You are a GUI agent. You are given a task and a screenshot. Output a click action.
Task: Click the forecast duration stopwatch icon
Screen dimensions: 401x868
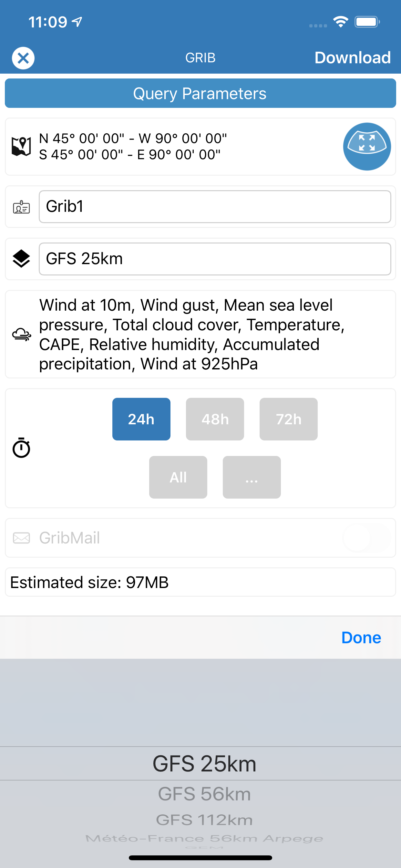(22, 448)
